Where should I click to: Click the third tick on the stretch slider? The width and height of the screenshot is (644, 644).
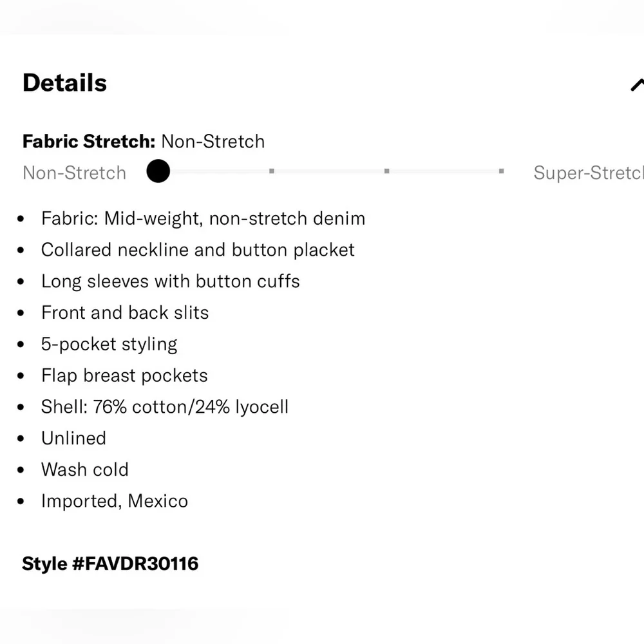386,171
